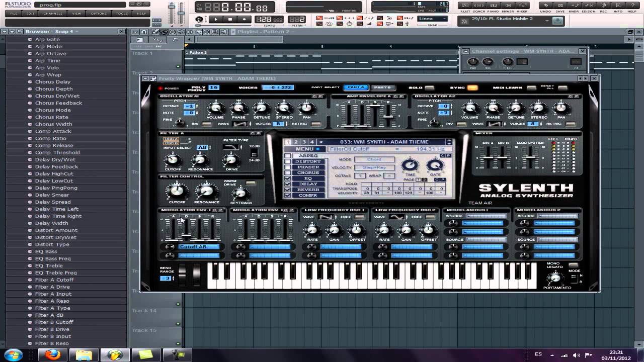Click the Sylenth MENU button
Viewport: 644px width, 362px height.
(x=305, y=149)
